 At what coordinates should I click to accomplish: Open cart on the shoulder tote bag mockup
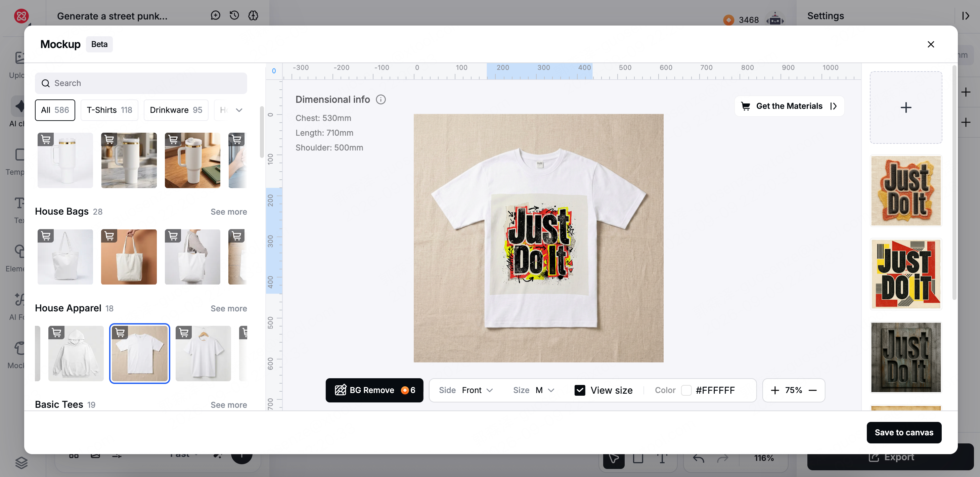(173, 236)
